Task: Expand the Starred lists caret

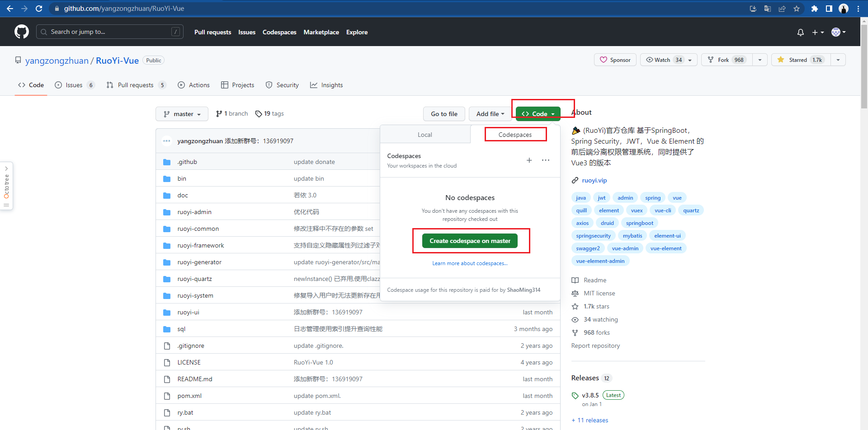Action: pos(838,60)
